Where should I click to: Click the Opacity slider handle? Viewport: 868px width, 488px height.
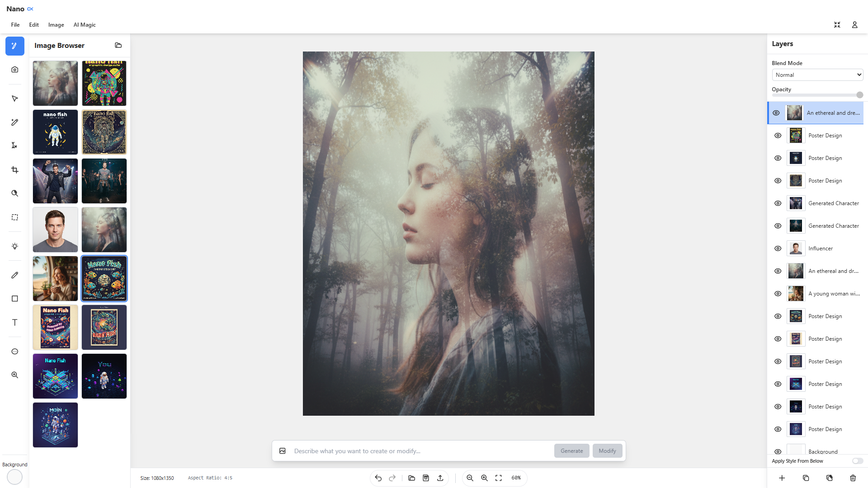coord(859,95)
